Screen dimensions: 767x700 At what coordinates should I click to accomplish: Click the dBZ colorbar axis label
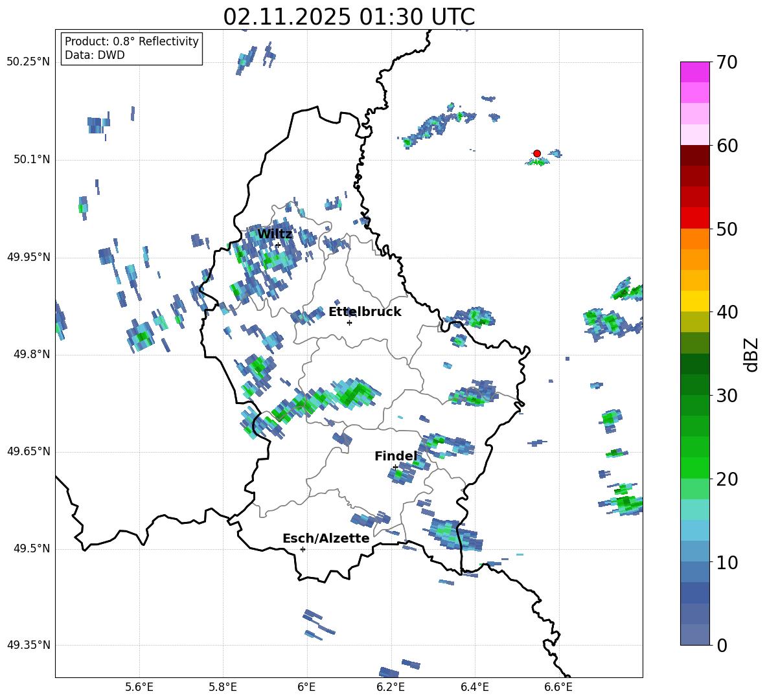point(751,354)
